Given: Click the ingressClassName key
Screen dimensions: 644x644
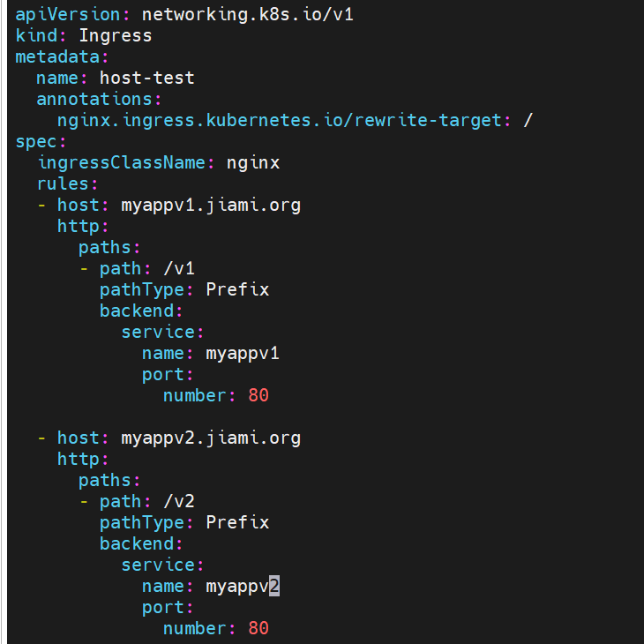Looking at the screenshot, I should pos(121,163).
